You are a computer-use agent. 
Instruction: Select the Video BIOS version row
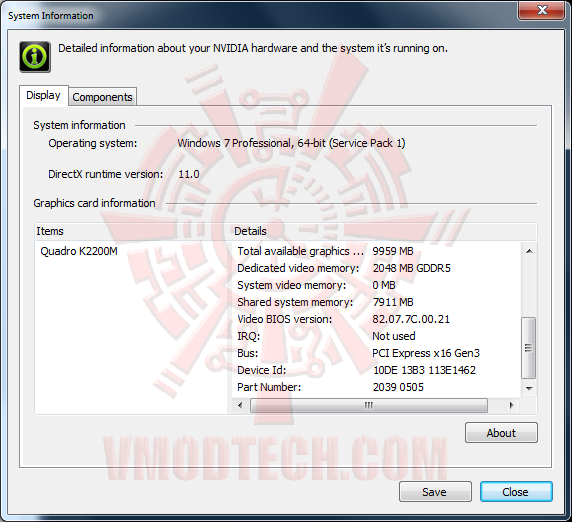click(x=376, y=319)
